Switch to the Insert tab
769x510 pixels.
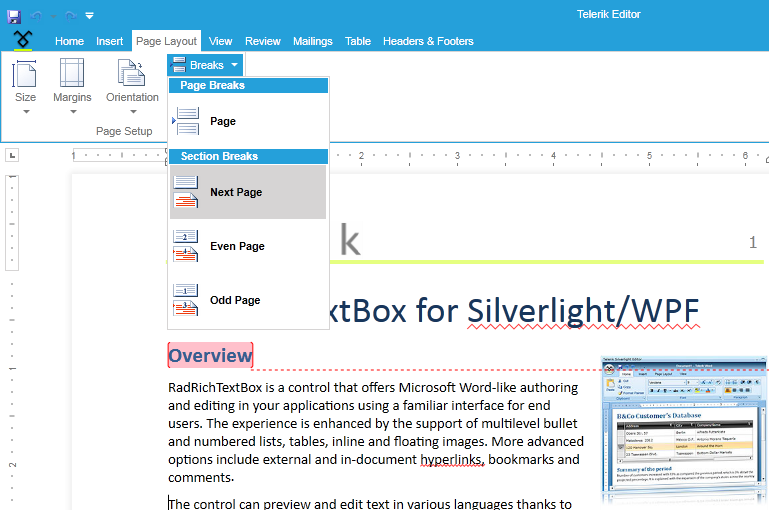109,41
